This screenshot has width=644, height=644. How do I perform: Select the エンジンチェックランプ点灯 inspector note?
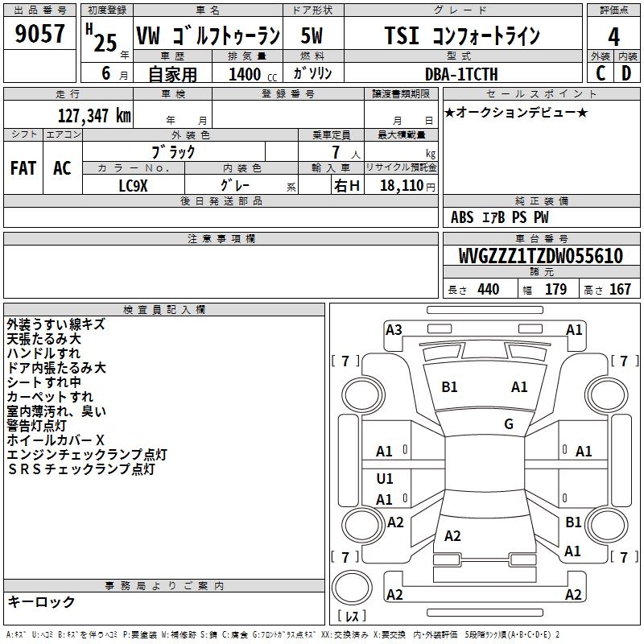coord(87,455)
